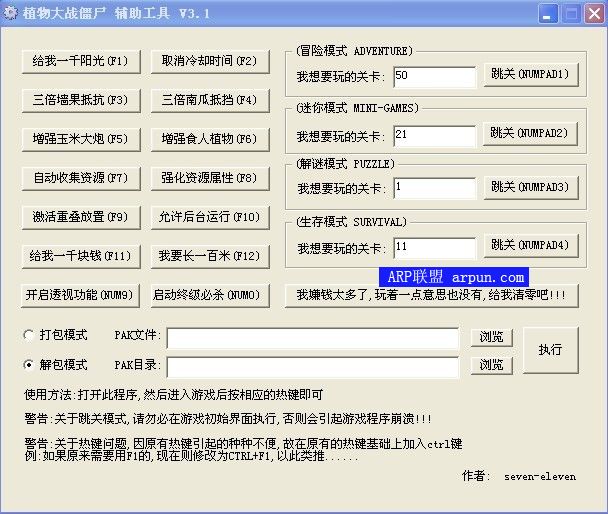Activate 三倍南瓜抵挡 (F4)
608x514 pixels.
[210, 100]
